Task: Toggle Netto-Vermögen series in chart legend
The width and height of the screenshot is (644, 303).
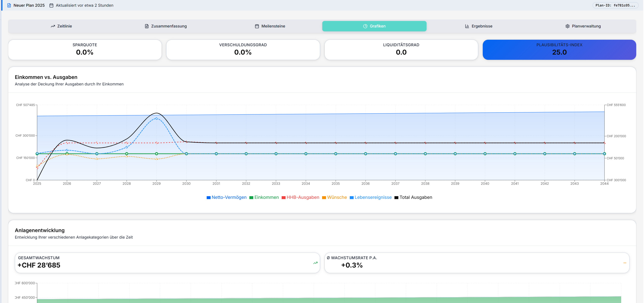Action: [229, 197]
